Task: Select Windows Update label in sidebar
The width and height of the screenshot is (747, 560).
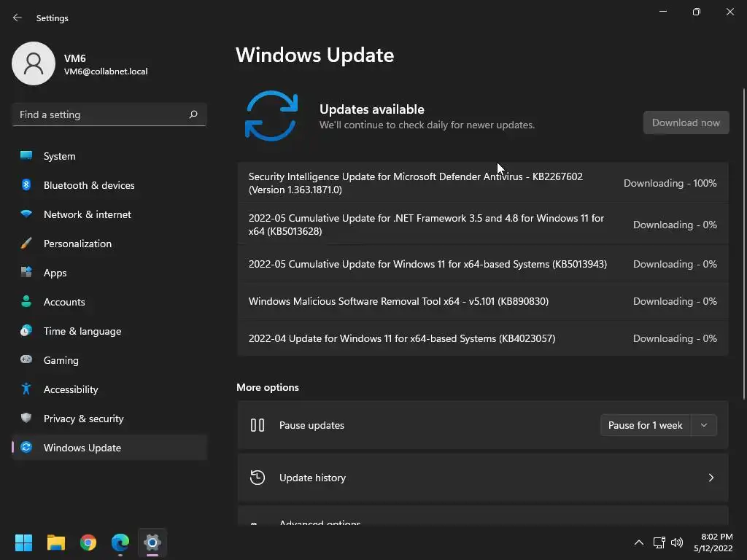Action: [82, 448]
